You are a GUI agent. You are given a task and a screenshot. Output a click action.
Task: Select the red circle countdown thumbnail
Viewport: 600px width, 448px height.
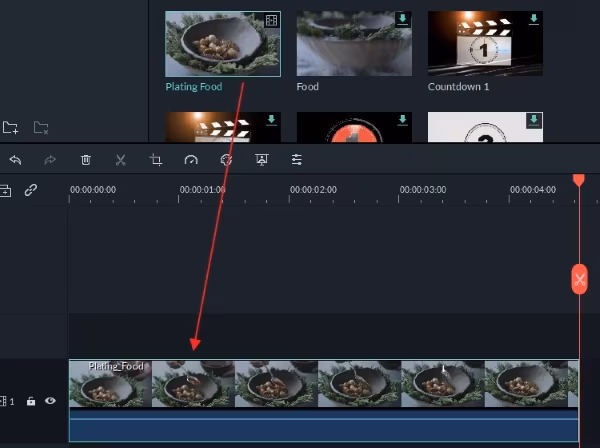pyautogui.click(x=354, y=127)
